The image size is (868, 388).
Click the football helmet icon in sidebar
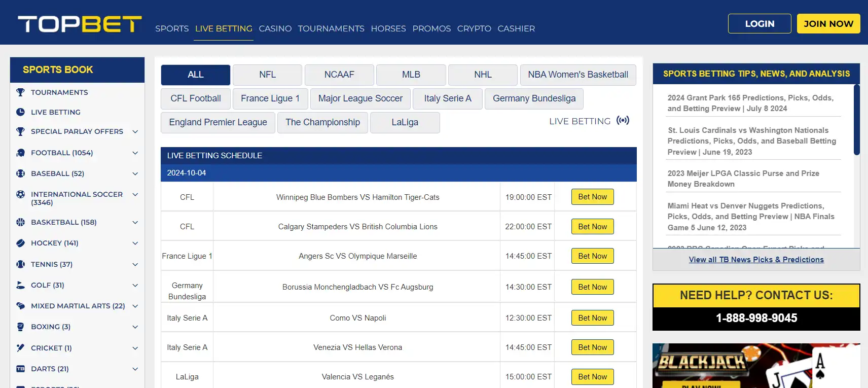pyautogui.click(x=20, y=153)
